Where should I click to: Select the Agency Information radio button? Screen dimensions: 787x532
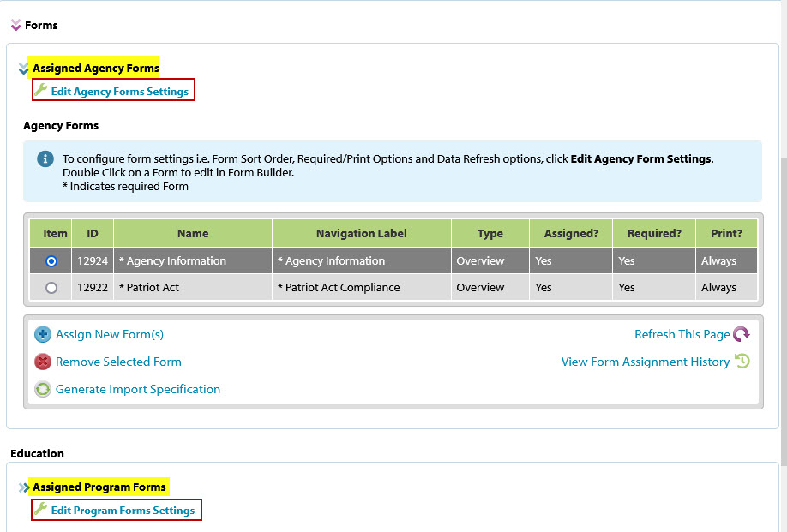click(x=51, y=260)
